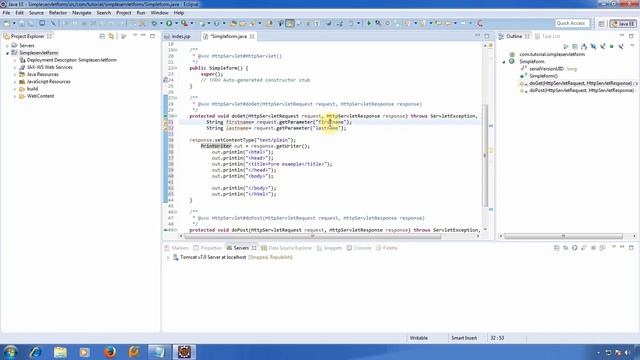Click the editor horizontal scrollbar
This screenshot has height=360, width=640.
click(x=312, y=236)
